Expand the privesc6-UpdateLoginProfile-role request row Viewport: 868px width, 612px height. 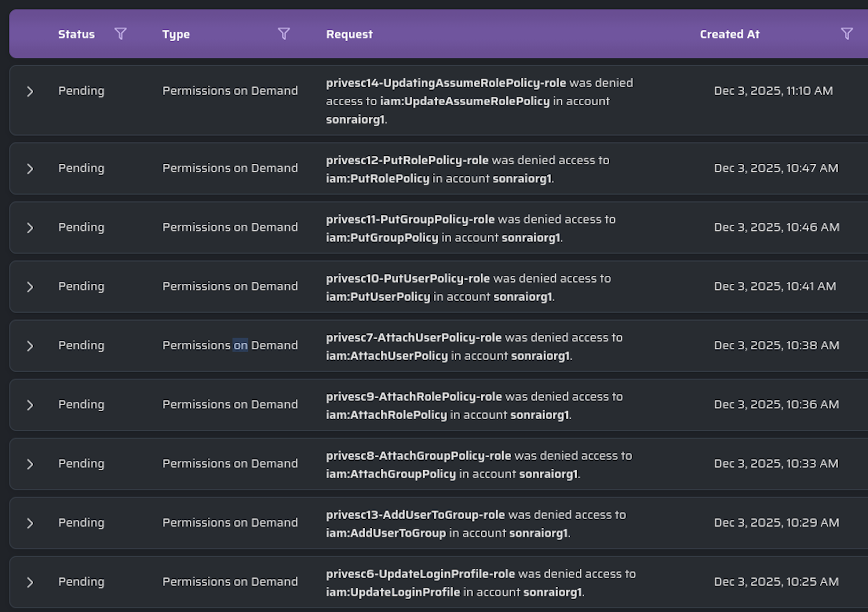pos(30,583)
